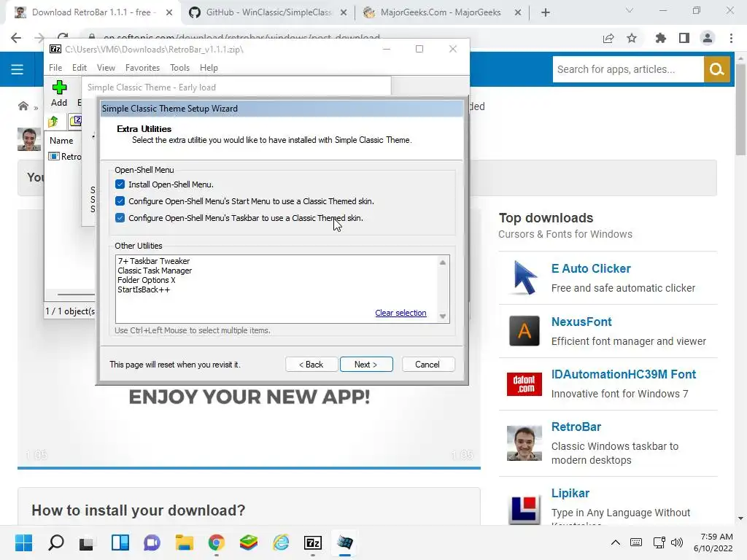Click volume icon in system tray
This screenshot has height=560, width=747.
click(676, 542)
